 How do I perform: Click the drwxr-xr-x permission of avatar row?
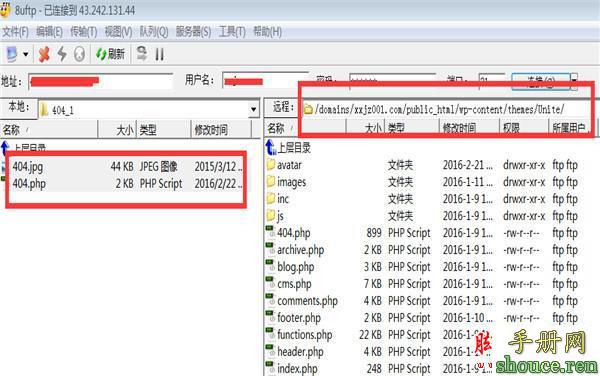click(x=524, y=165)
